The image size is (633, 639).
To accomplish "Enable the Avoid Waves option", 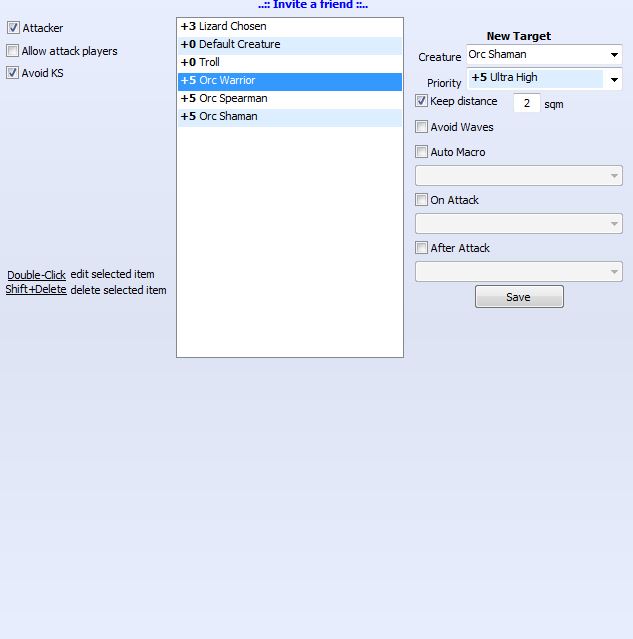I will coord(422,127).
